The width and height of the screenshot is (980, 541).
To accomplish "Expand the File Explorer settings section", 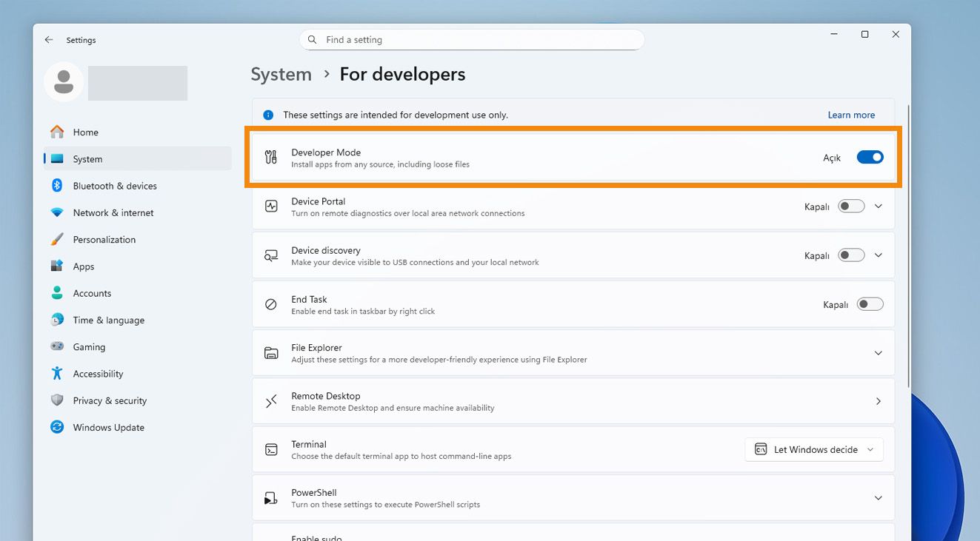I will pos(878,353).
